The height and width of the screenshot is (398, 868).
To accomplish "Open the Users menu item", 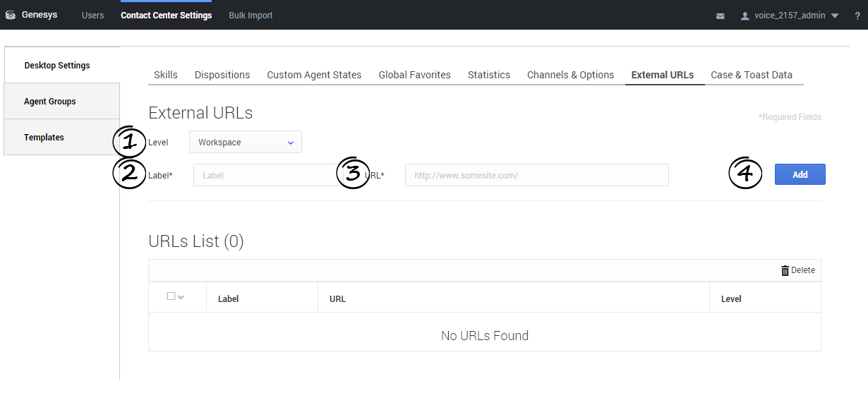I will point(92,16).
